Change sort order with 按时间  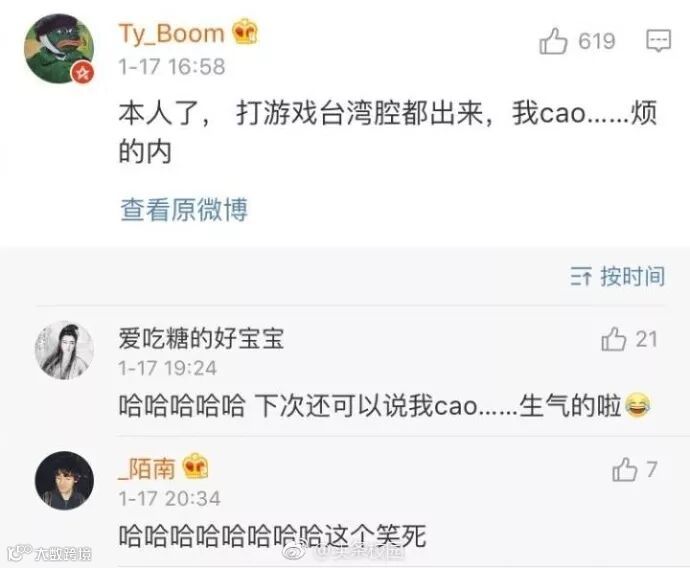point(632,276)
